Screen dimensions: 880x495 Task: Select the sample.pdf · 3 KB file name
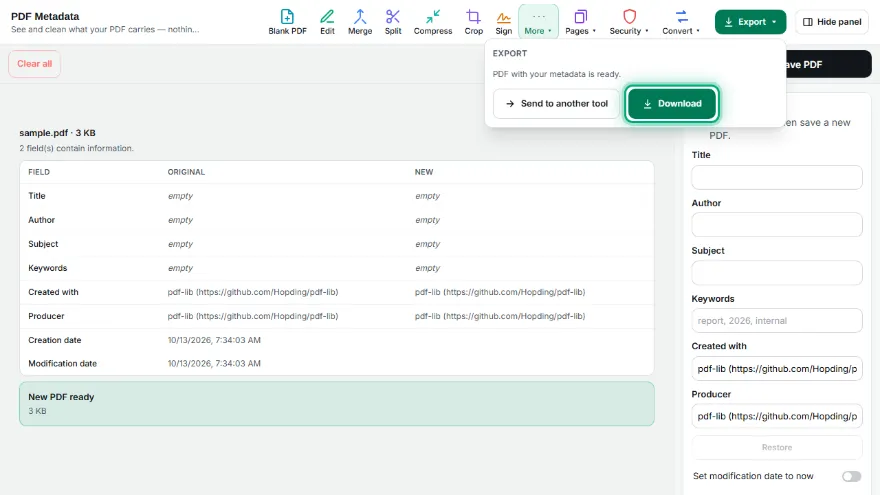tap(57, 133)
